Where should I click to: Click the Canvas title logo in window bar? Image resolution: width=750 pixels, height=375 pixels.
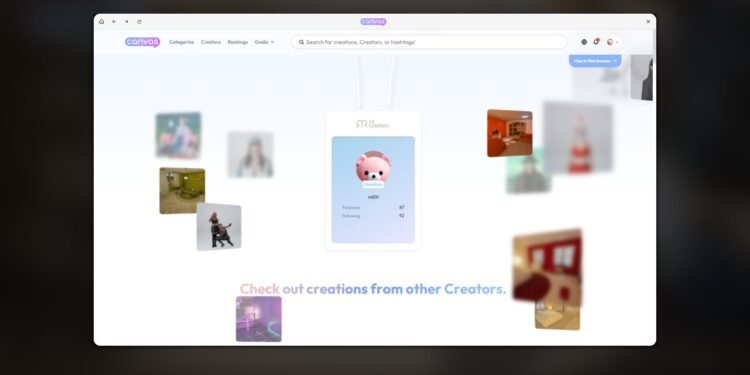click(x=373, y=22)
